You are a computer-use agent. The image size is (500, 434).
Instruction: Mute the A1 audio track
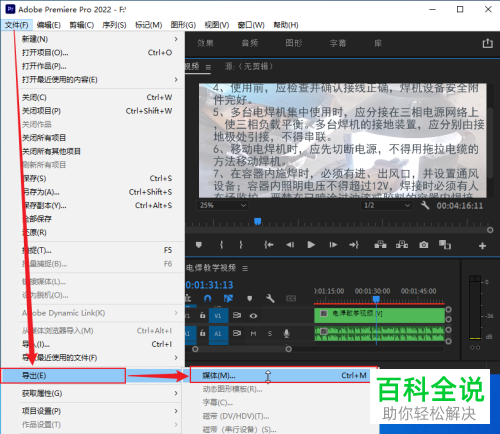click(253, 333)
